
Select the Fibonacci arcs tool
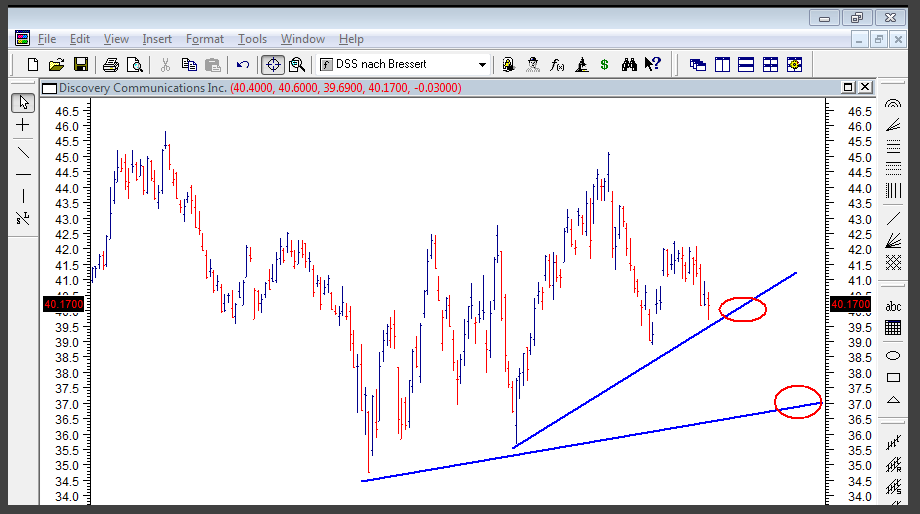893,104
